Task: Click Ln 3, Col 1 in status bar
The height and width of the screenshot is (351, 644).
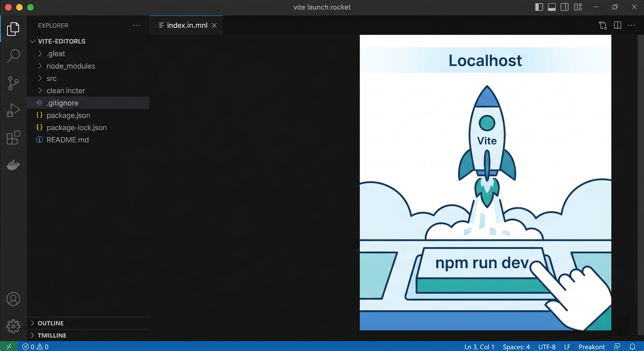Action: [479, 347]
